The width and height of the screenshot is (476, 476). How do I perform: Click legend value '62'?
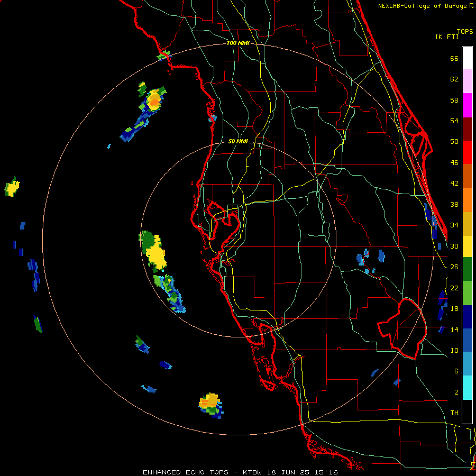[x=454, y=79]
